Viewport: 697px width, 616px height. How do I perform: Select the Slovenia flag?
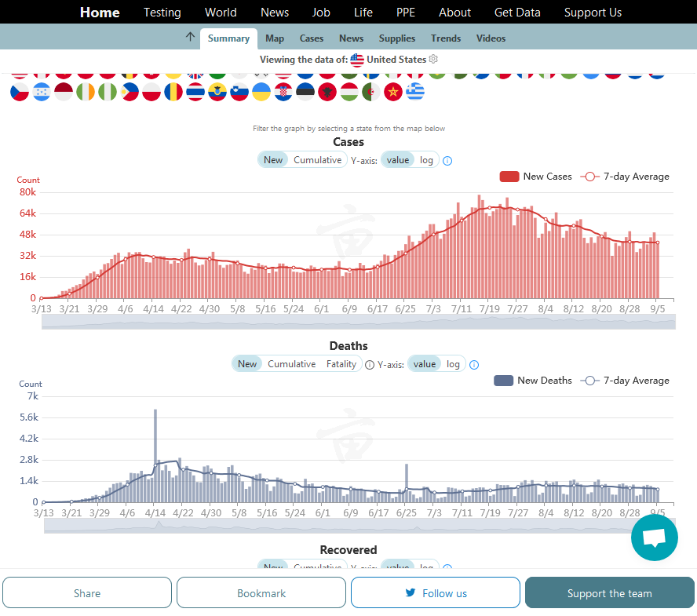point(239,92)
